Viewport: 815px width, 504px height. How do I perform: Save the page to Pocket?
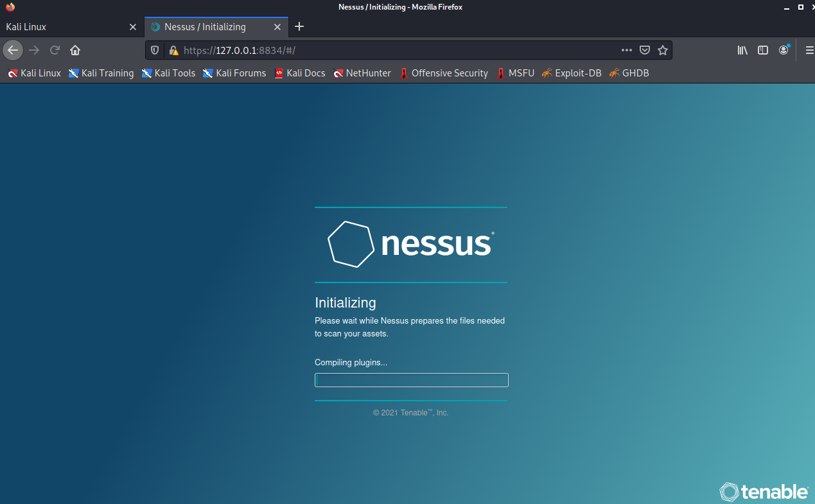coord(645,50)
